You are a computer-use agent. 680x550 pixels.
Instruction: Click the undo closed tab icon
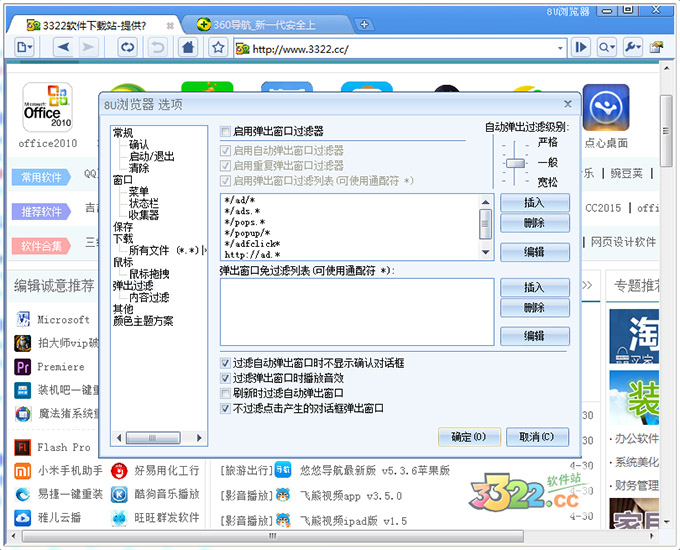click(x=158, y=47)
